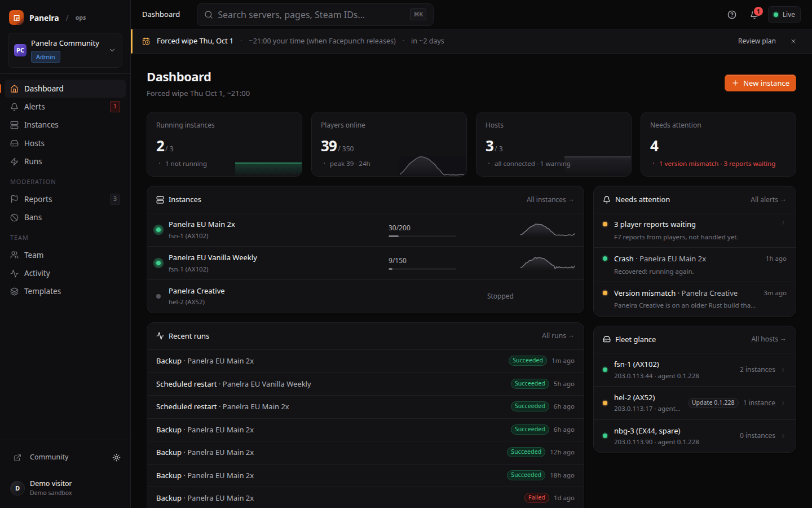Open the Players online stat card
The image size is (812, 508).
389,144
